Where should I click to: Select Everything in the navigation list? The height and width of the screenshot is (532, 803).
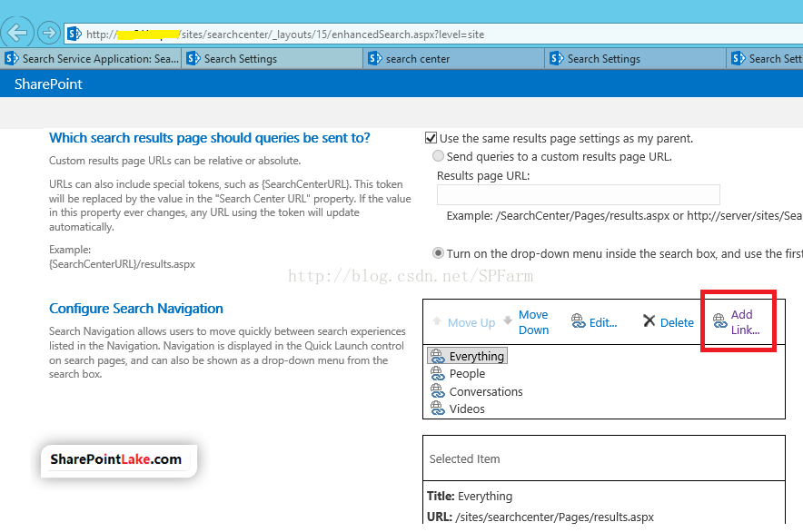tap(476, 356)
